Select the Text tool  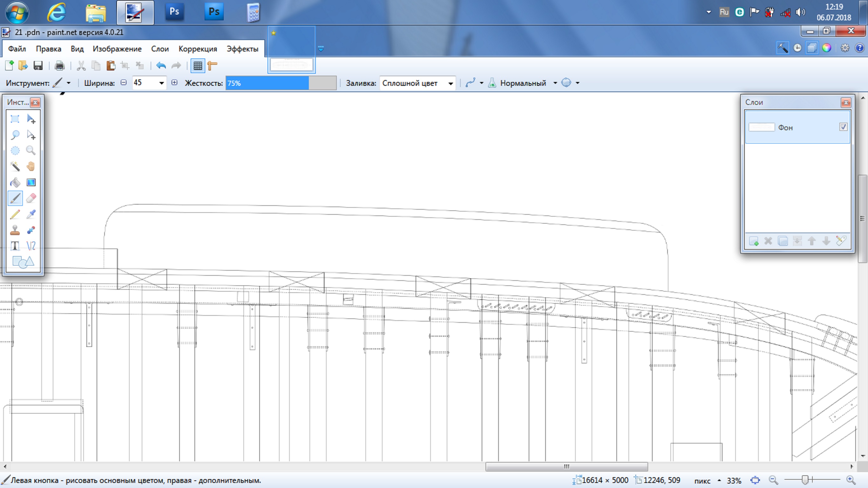pyautogui.click(x=15, y=246)
